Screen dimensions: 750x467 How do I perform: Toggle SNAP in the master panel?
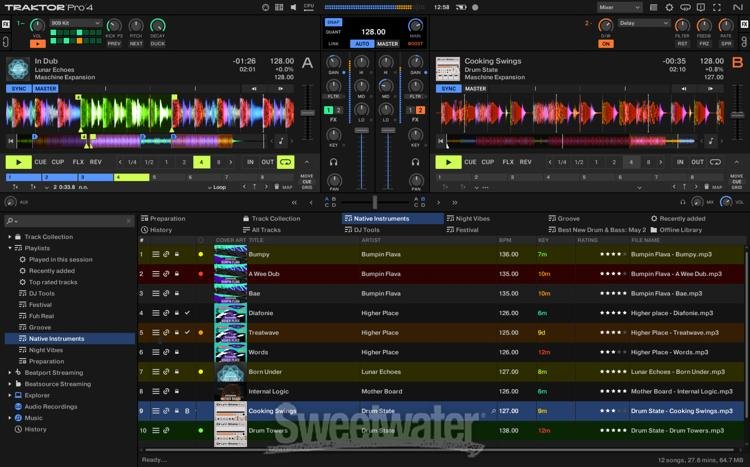[x=333, y=22]
